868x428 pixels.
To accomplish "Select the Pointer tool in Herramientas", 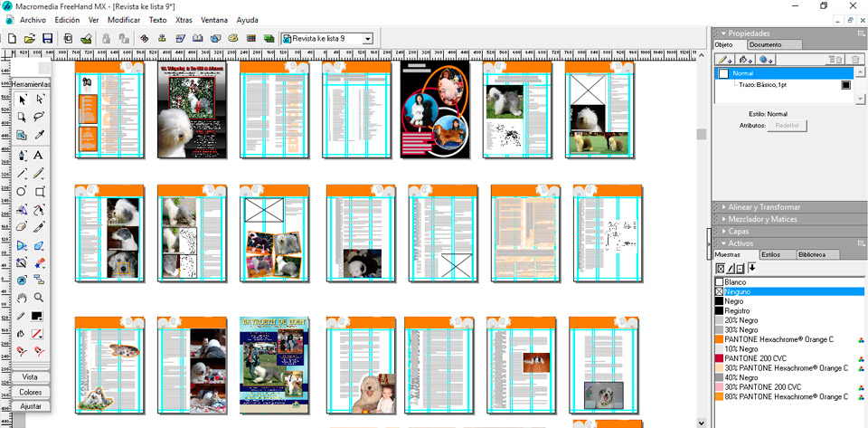I will [22, 100].
